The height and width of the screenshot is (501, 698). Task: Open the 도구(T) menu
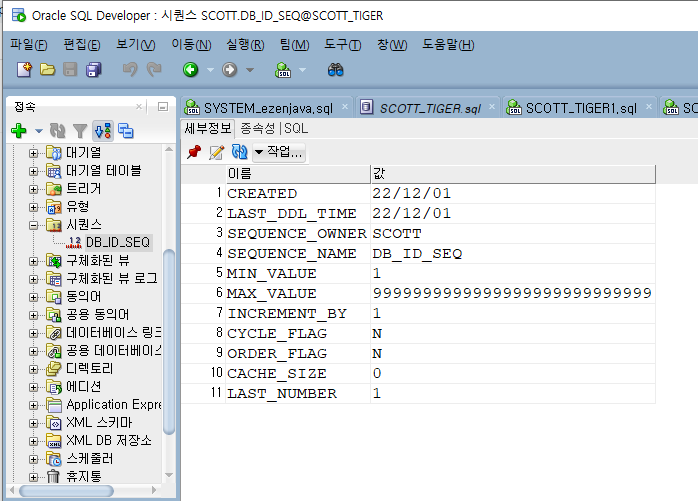click(343, 45)
